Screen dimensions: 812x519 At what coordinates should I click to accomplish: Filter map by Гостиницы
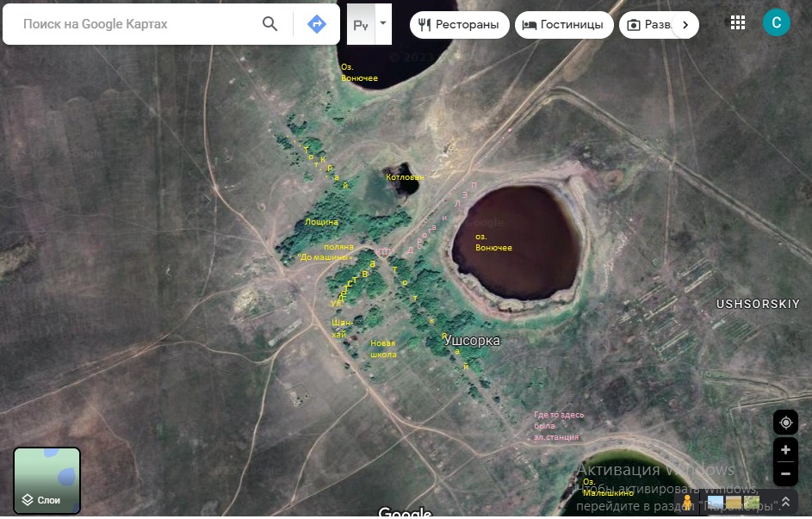tap(564, 25)
